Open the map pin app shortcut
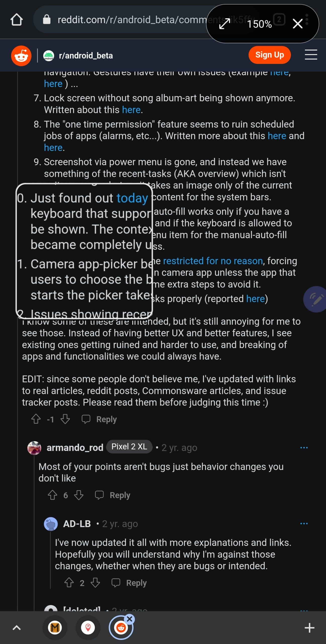The image size is (326, 644). (88, 628)
